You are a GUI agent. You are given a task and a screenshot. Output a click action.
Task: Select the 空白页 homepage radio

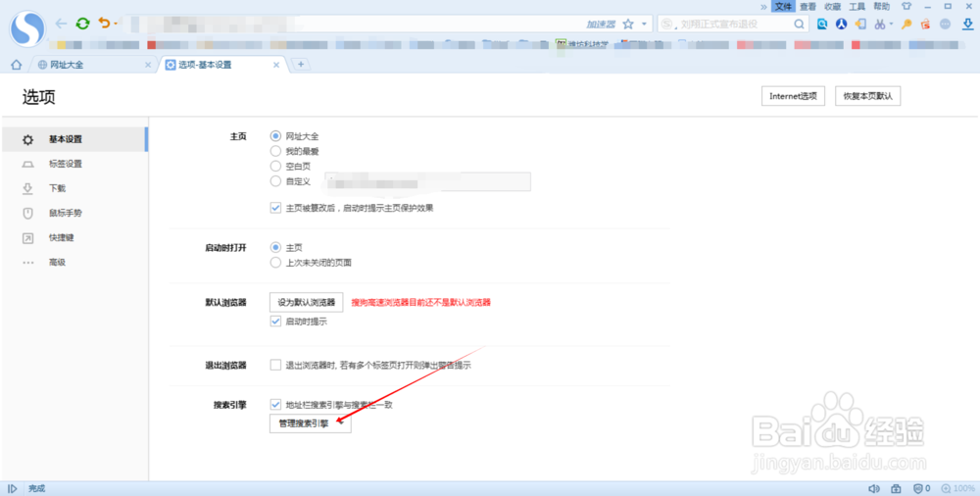pos(275,166)
